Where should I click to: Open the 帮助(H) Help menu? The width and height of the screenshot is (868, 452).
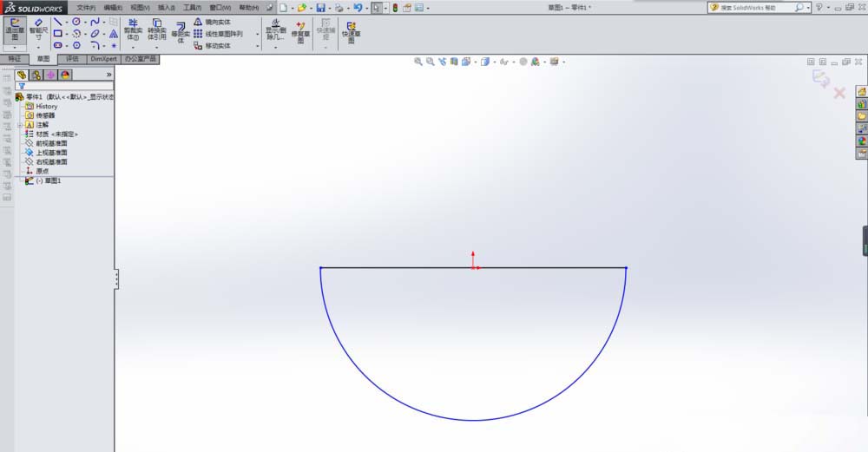pyautogui.click(x=248, y=8)
